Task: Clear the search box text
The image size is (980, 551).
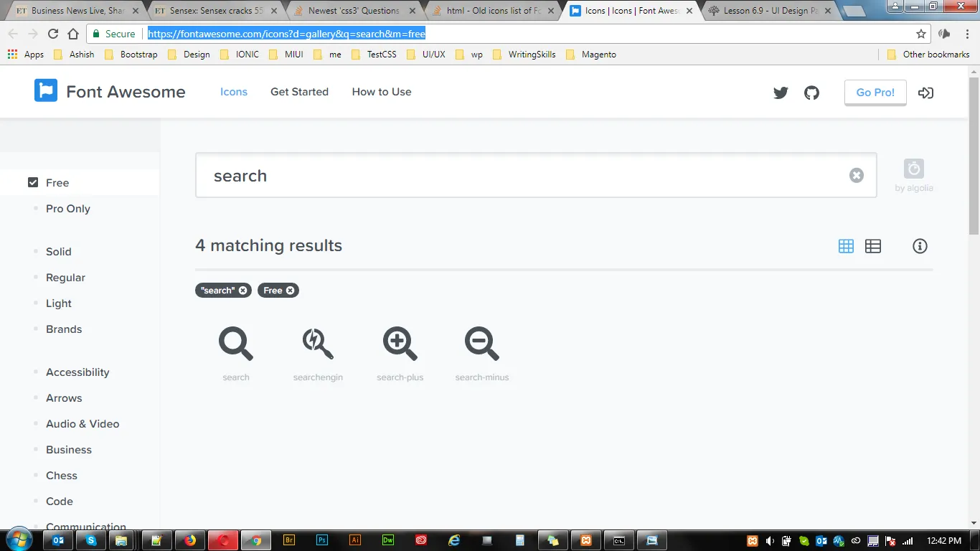Action: (857, 176)
